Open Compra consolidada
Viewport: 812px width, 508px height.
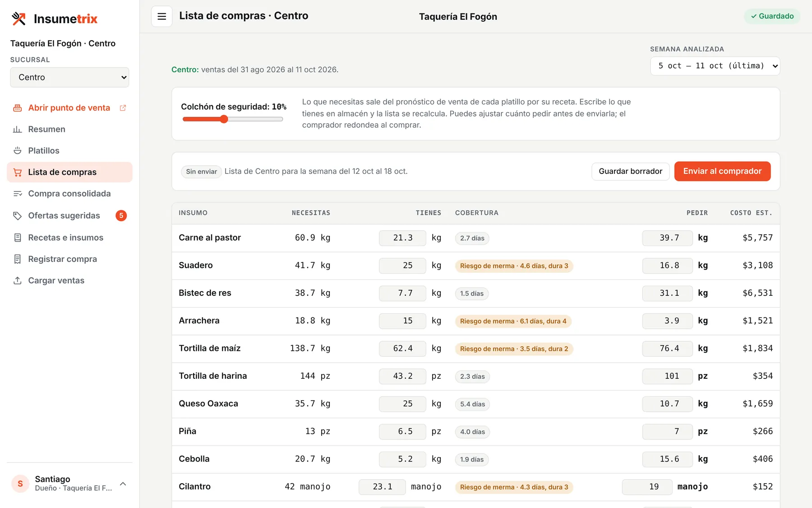[x=69, y=194]
